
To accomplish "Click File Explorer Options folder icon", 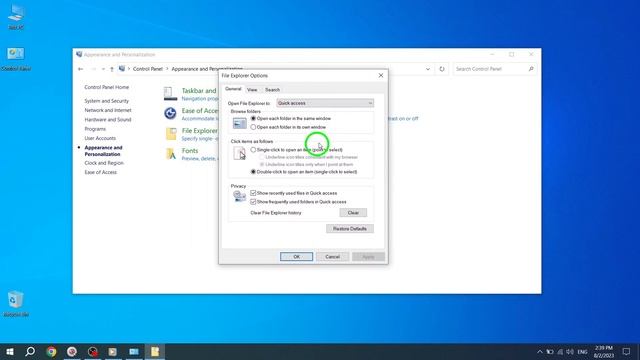I will click(171, 133).
